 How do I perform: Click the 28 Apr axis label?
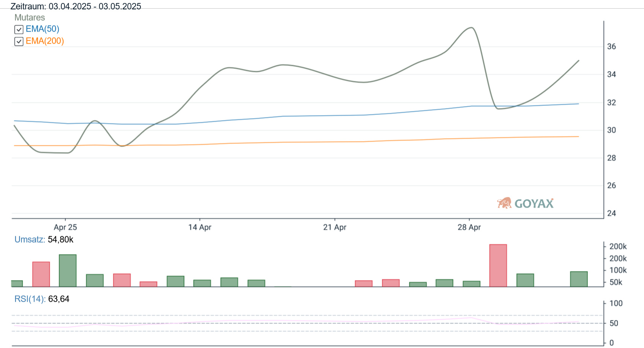tap(469, 227)
